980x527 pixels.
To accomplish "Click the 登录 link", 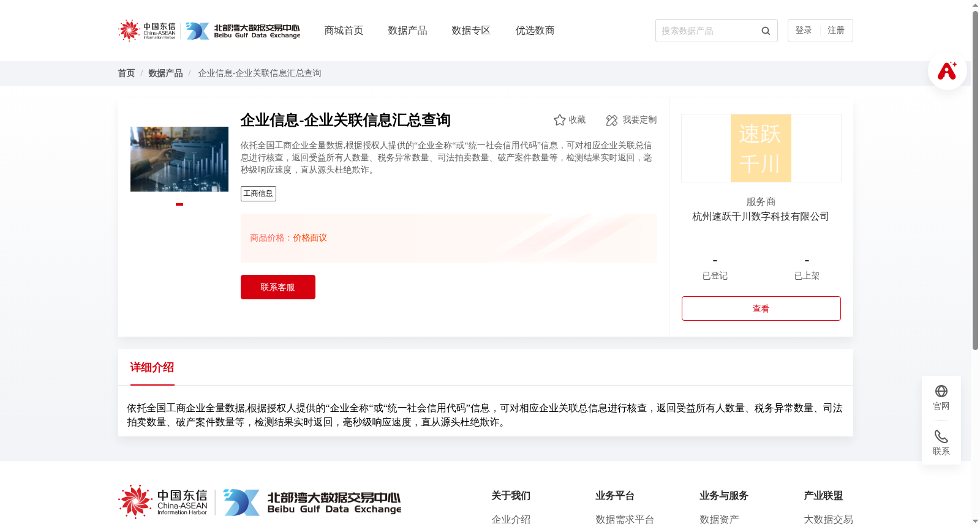I will (804, 31).
